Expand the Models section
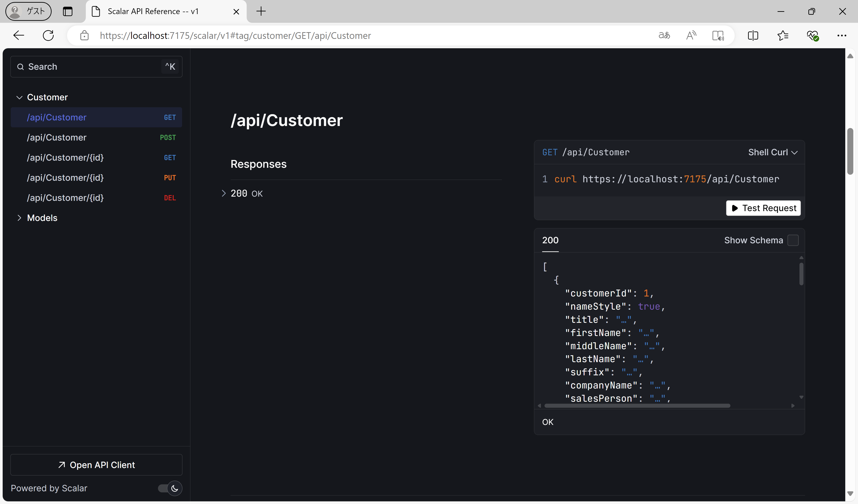The width and height of the screenshot is (858, 504). click(x=19, y=218)
